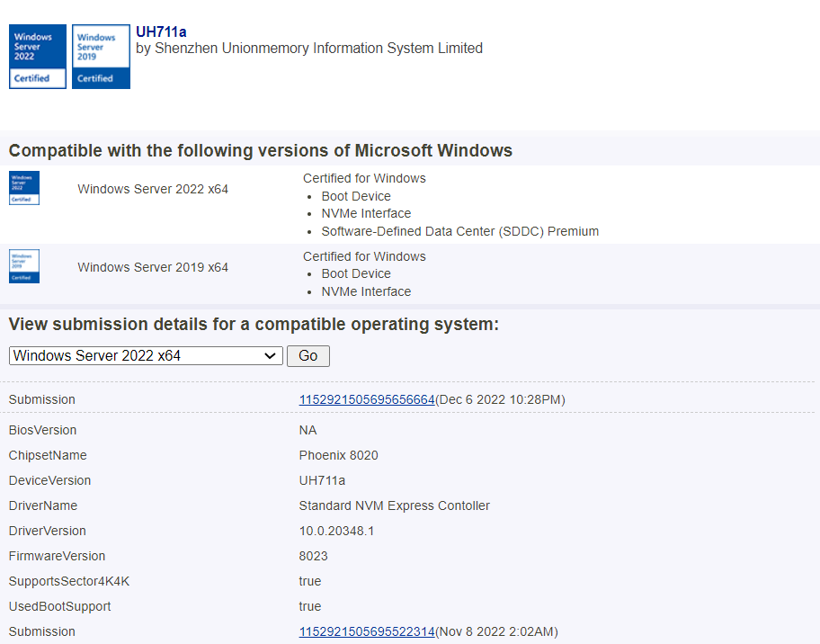Click the Standard NVM Express Contoller driver name
This screenshot has height=644, width=820.
pyautogui.click(x=394, y=505)
